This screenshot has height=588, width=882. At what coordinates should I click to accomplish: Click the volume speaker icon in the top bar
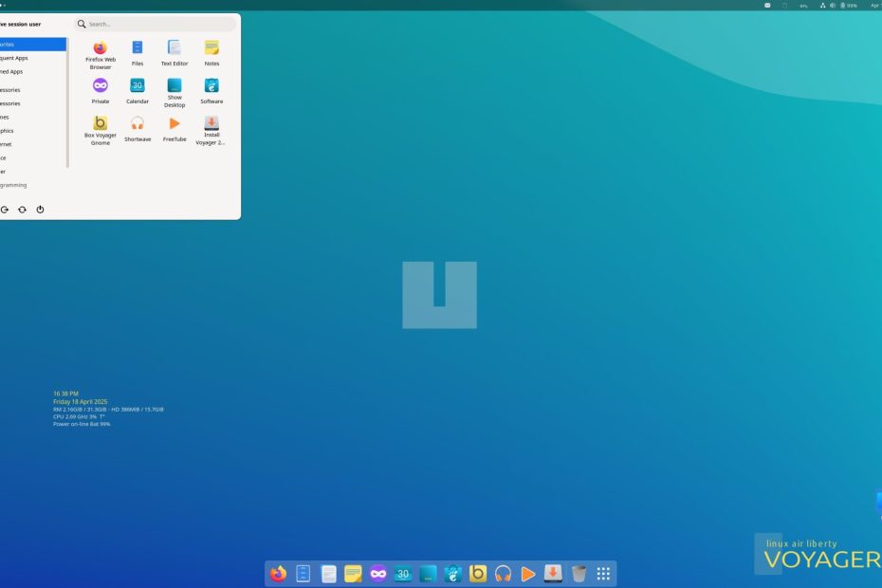[833, 5]
